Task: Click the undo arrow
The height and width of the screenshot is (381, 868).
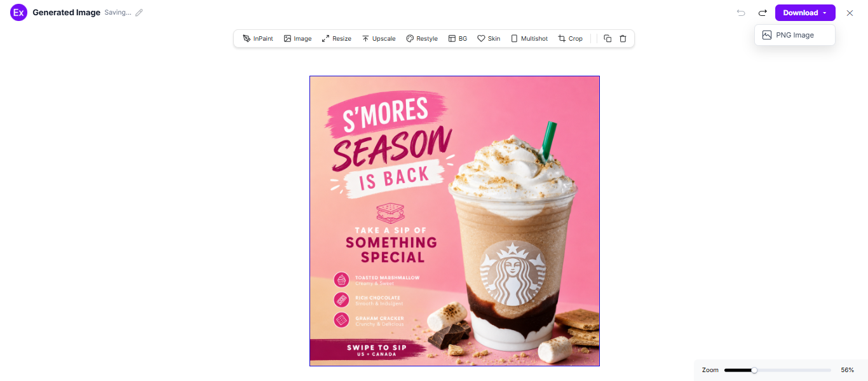Action: click(x=741, y=13)
